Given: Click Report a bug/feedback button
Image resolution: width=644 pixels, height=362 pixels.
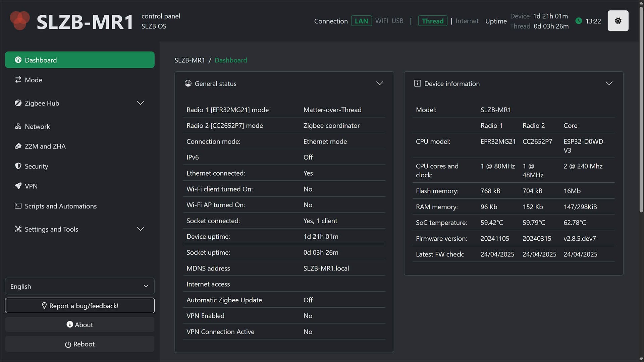Looking at the screenshot, I should tap(79, 306).
